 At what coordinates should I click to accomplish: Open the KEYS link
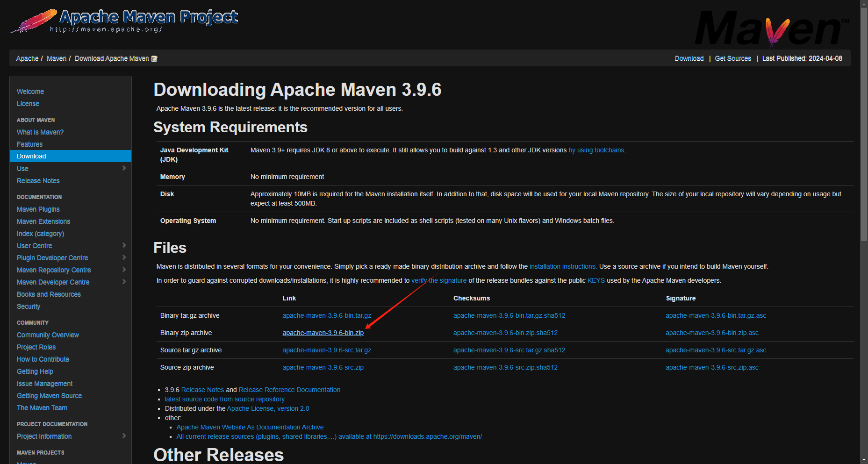596,280
